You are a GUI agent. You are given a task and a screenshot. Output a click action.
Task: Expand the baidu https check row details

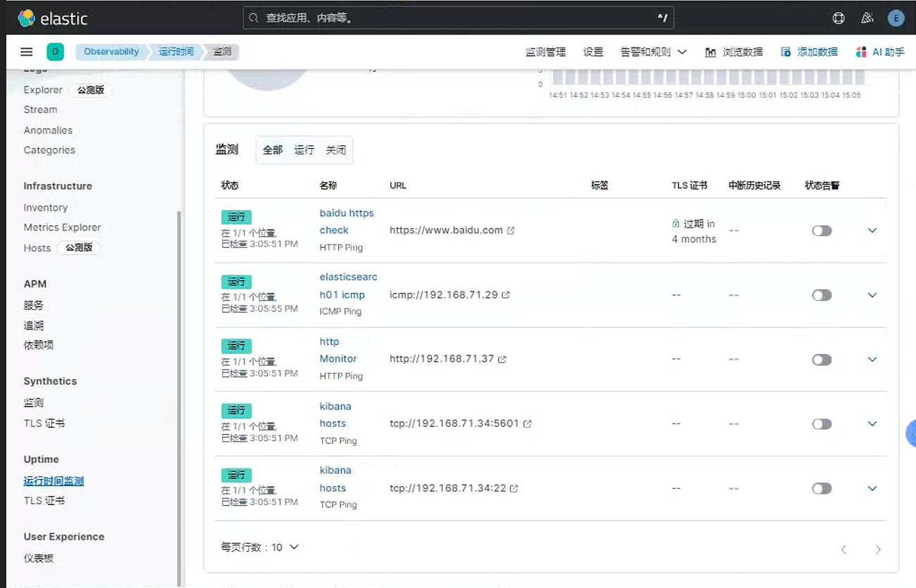point(872,230)
